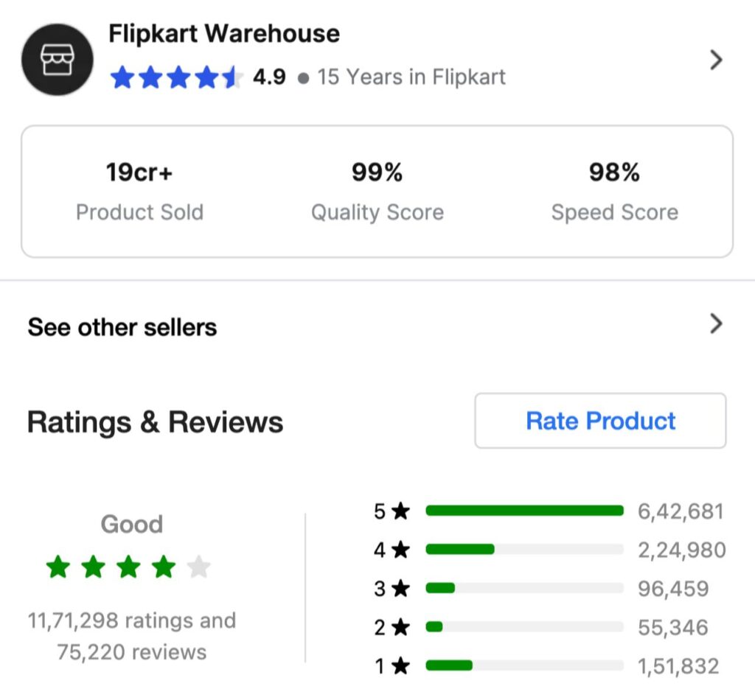The image size is (755, 700).
Task: Select the 1 star rating bar
Action: tap(524, 665)
